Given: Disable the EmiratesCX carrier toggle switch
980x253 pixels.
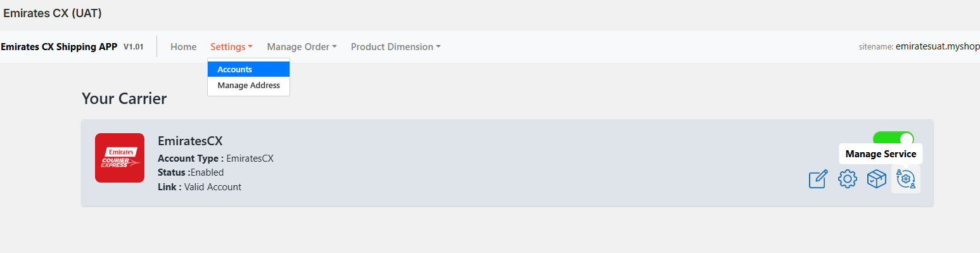Looking at the screenshot, I should coord(893,139).
